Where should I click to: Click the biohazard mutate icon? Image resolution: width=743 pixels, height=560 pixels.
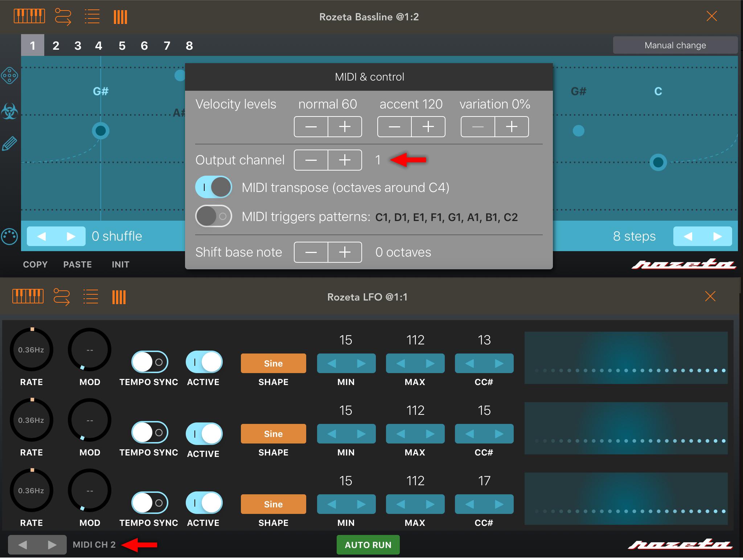[x=9, y=111]
